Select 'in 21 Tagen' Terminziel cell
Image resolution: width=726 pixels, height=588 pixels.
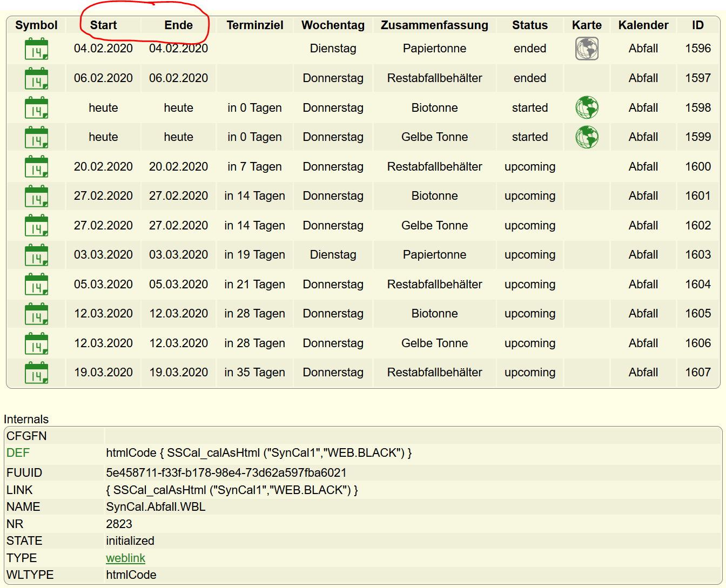255,284
